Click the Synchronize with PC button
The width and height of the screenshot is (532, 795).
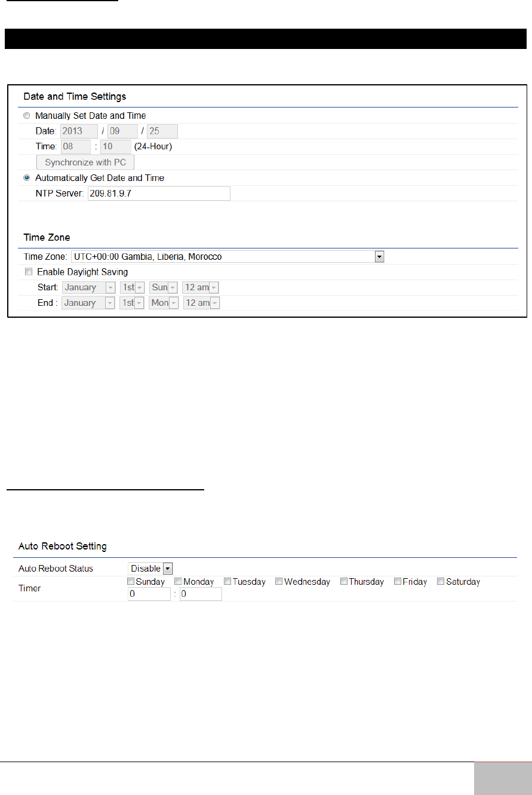point(85,162)
